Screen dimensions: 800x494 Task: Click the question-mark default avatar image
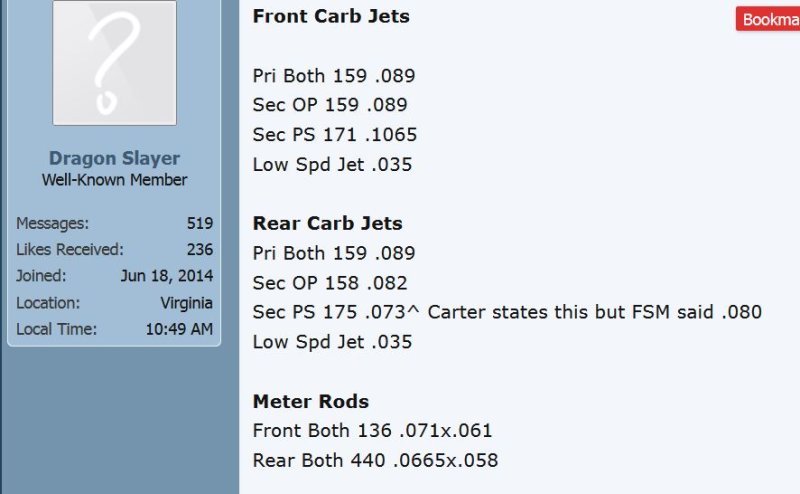coord(114,62)
